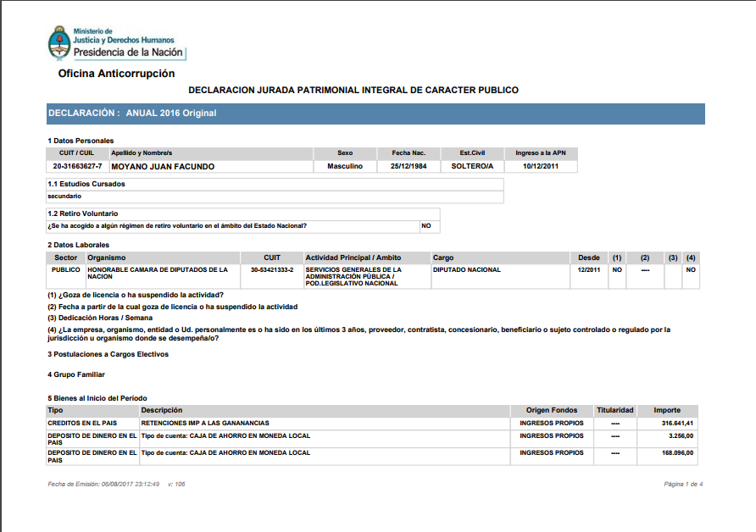Click the Ingreso a la APN date 10/12/2011

point(541,166)
